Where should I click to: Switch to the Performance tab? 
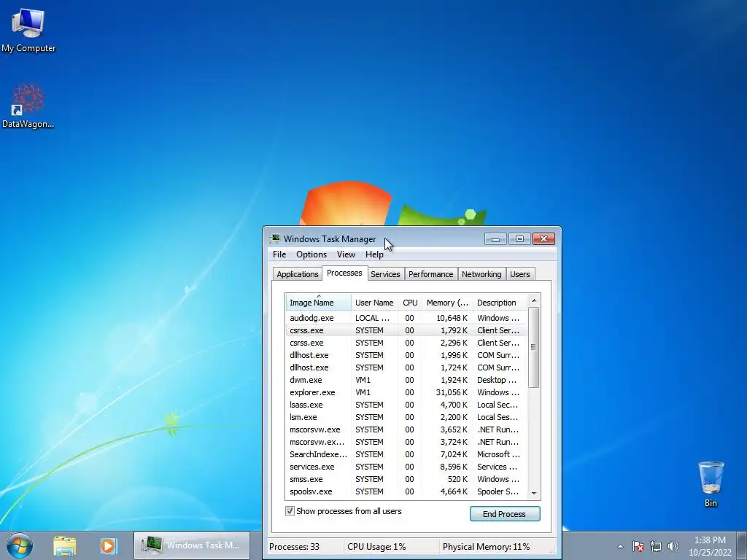pos(430,274)
